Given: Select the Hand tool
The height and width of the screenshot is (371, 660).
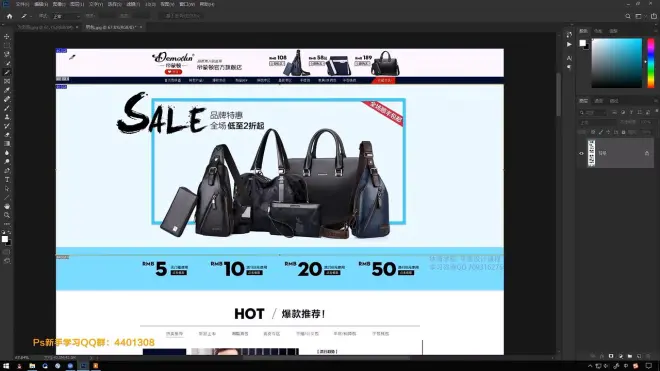Looking at the screenshot, I should (x=7, y=206).
